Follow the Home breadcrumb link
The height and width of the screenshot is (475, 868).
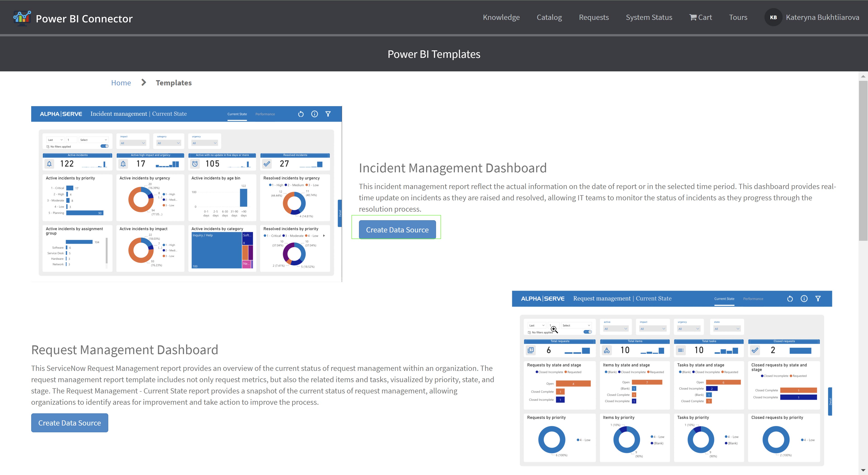tap(121, 83)
